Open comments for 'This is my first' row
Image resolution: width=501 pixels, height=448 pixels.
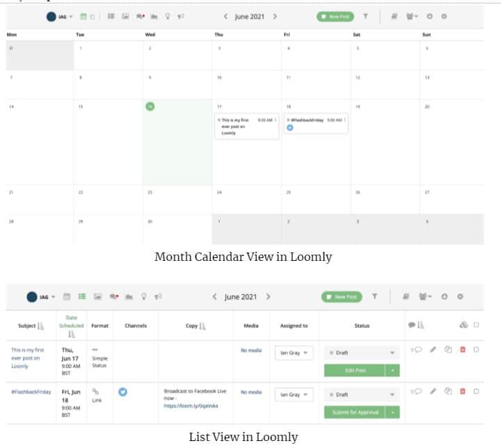(416, 350)
